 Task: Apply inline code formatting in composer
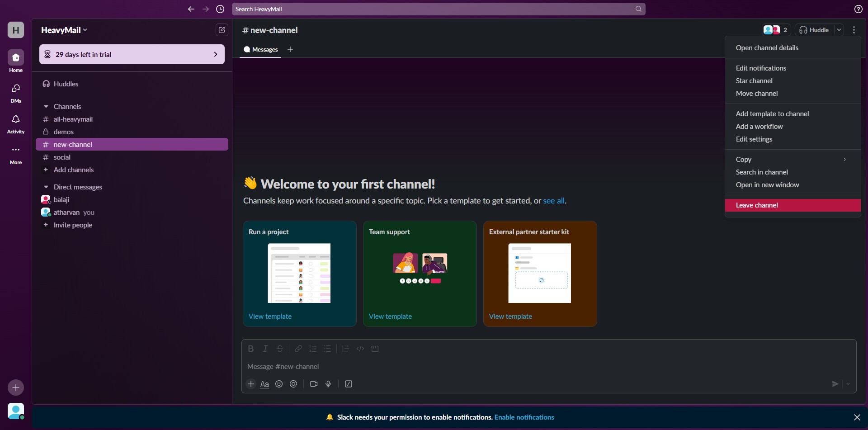coord(360,349)
